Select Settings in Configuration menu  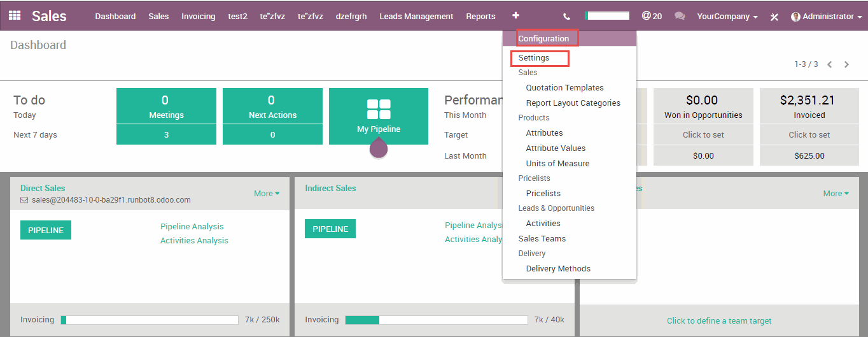tap(533, 58)
